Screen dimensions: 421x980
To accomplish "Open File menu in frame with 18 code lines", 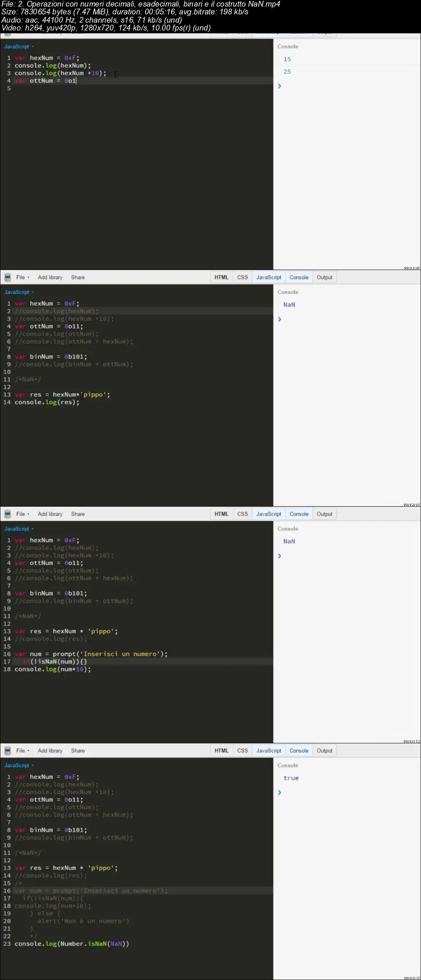I will coord(23,514).
